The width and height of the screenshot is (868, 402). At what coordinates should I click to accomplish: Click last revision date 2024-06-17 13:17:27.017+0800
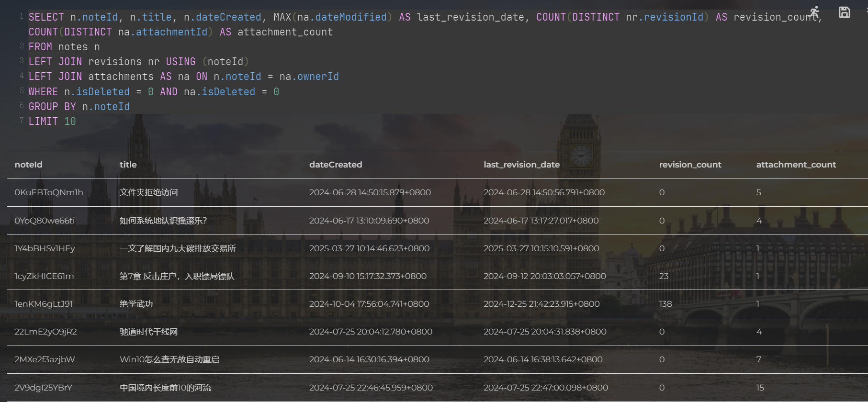click(541, 221)
